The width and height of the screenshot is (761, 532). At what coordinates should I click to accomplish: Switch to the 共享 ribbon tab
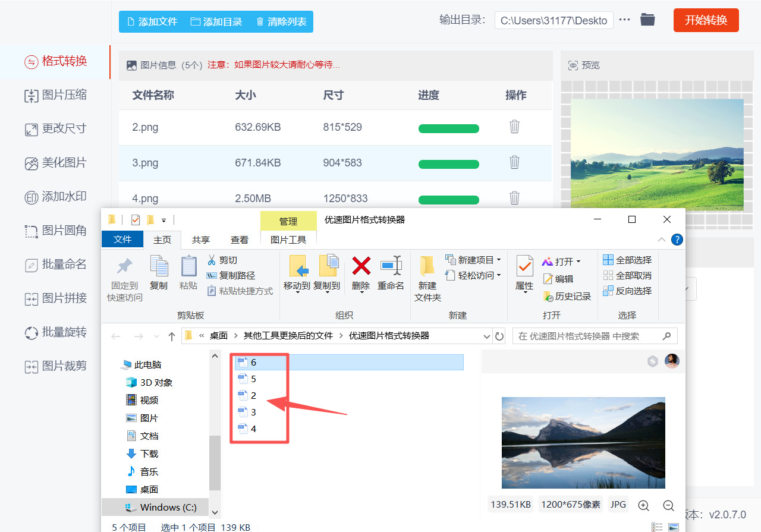click(201, 240)
